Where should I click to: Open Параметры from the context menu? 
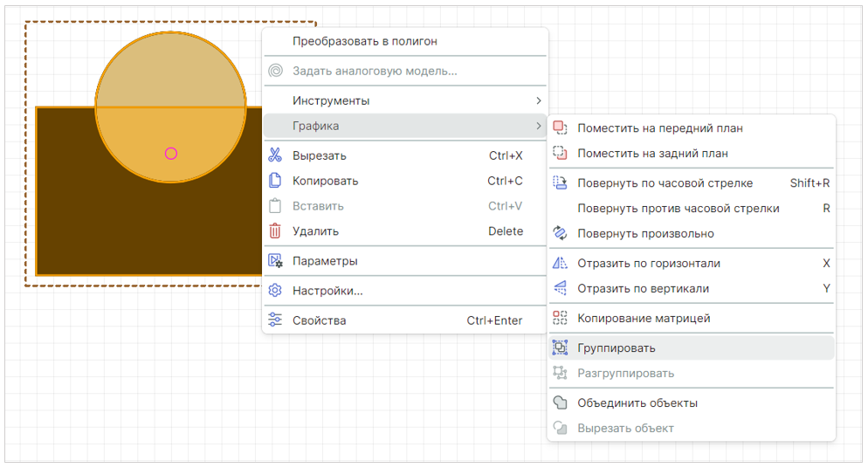tap(325, 261)
